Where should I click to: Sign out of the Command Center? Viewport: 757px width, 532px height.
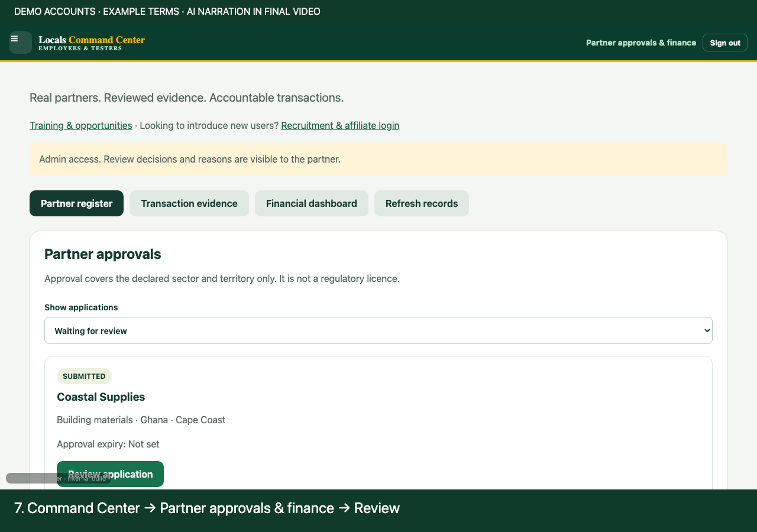725,43
